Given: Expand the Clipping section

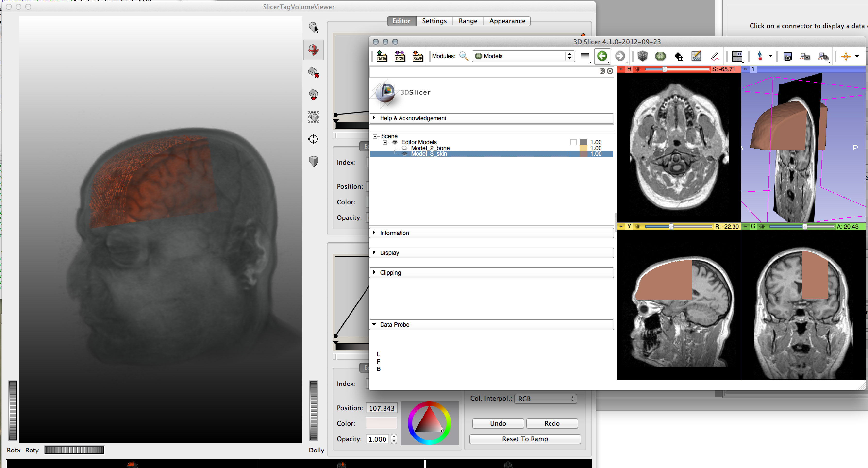Looking at the screenshot, I should pos(390,273).
